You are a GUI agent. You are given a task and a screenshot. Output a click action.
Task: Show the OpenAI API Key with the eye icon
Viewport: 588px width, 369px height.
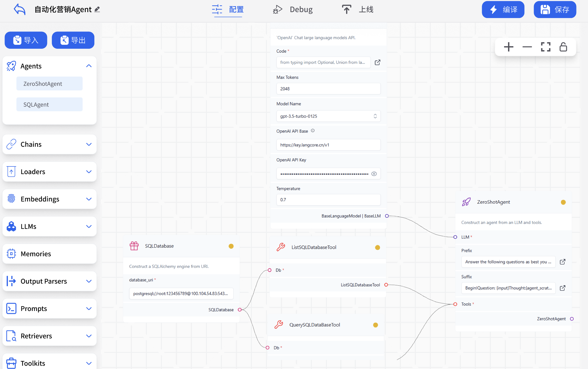374,174
